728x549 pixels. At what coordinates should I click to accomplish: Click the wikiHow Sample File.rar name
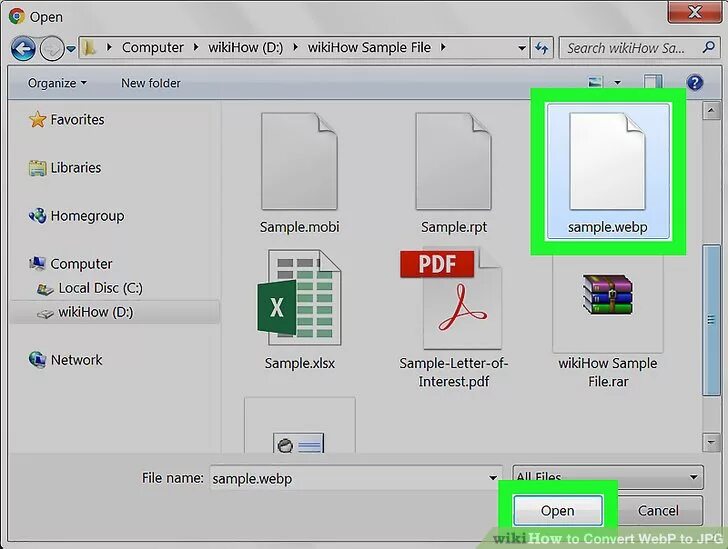[x=608, y=372]
